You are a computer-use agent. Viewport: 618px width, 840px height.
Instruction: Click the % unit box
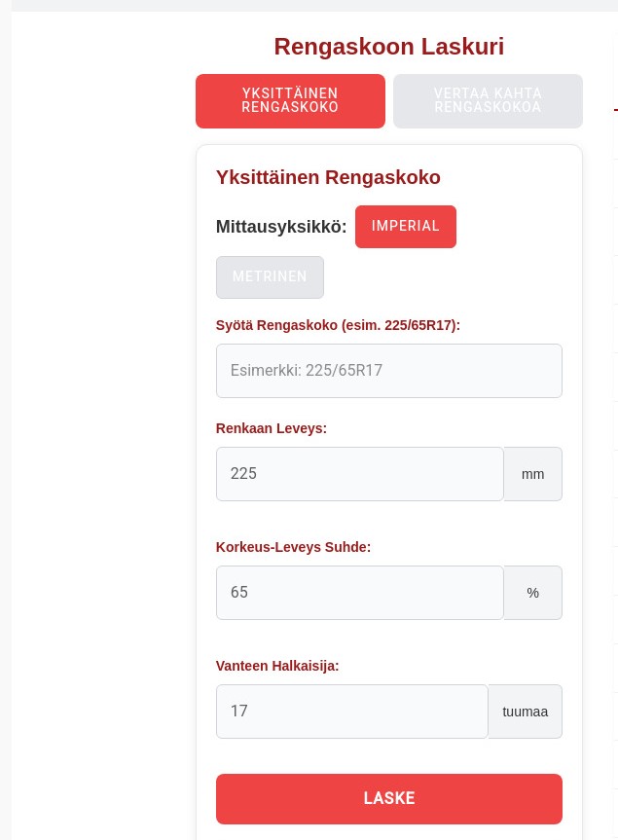coord(532,593)
